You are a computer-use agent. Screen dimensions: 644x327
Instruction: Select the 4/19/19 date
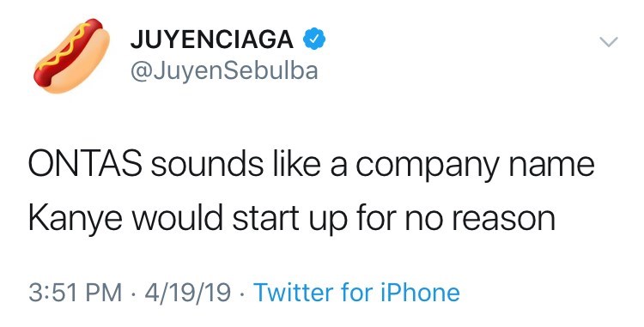click(x=190, y=293)
